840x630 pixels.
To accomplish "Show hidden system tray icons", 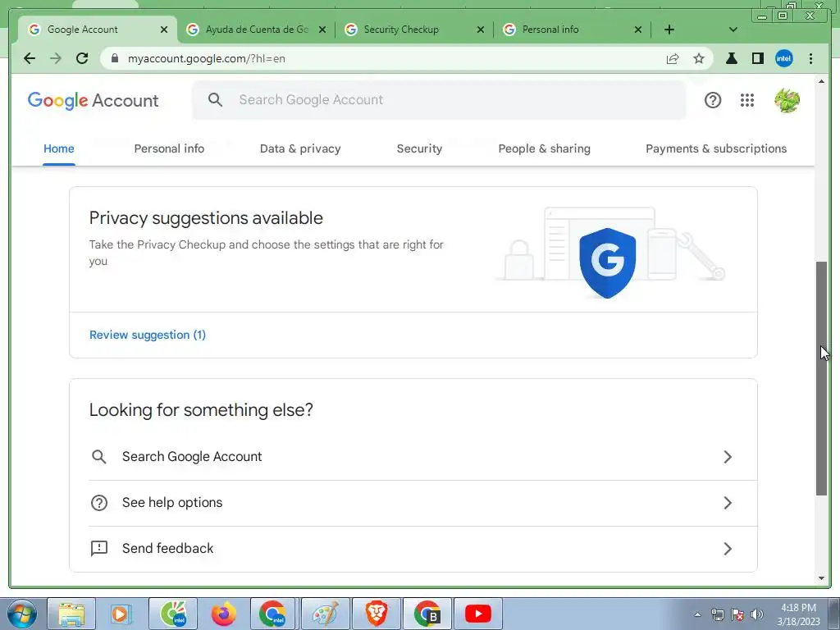I will coord(697,614).
